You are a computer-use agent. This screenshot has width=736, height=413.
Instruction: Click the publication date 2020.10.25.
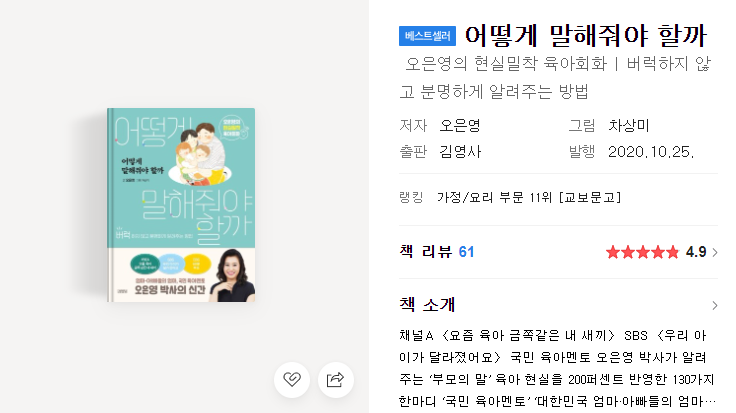point(651,152)
